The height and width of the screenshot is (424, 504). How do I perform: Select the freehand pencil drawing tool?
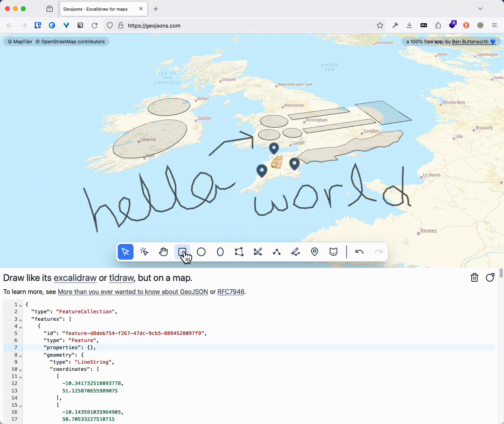295,252
